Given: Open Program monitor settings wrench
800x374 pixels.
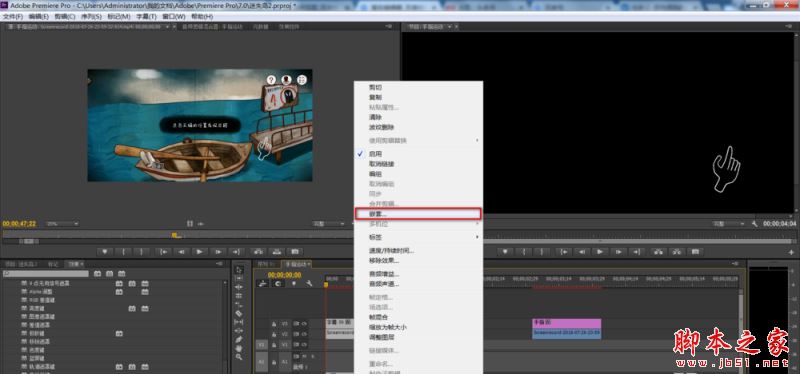Looking at the screenshot, I should pyautogui.click(x=755, y=223).
